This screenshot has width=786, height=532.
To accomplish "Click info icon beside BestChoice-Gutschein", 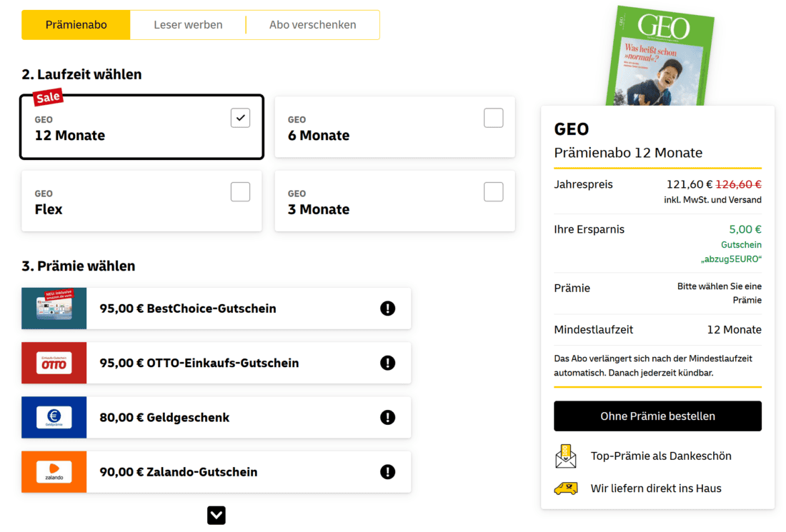I will 387,308.
